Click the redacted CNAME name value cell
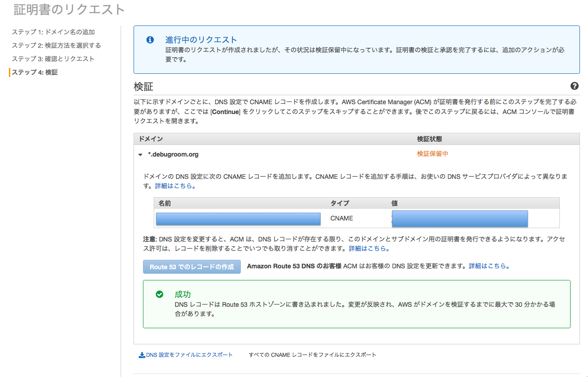Screen dimensions: 588x377 [239, 219]
